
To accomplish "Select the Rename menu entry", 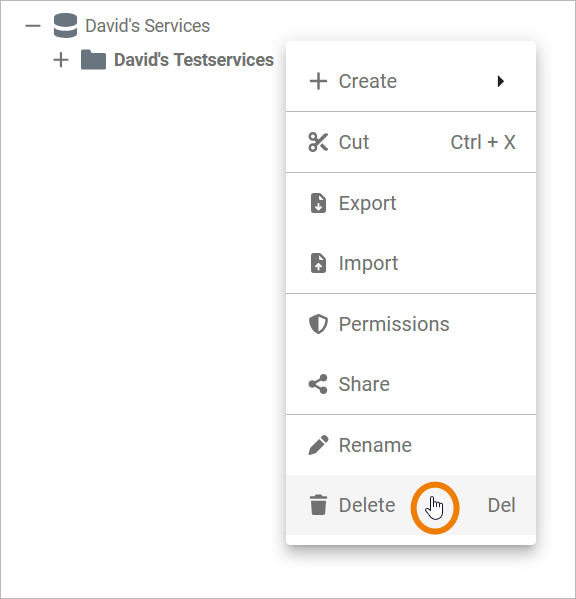I will (411, 445).
